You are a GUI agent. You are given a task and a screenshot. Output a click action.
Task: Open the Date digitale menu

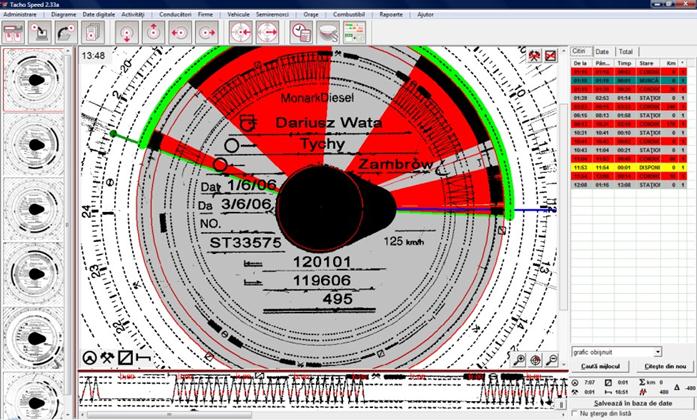point(99,14)
